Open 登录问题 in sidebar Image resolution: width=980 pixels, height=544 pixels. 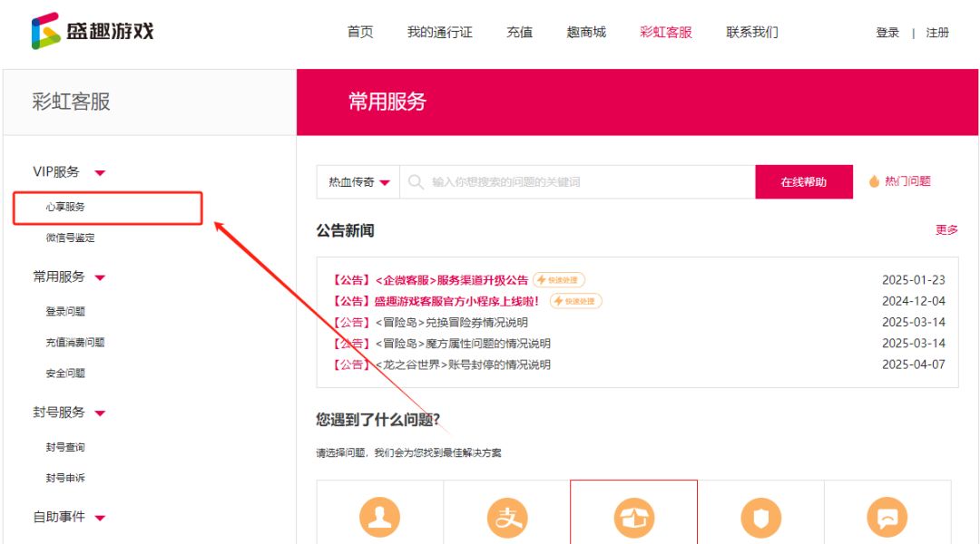coord(65,311)
